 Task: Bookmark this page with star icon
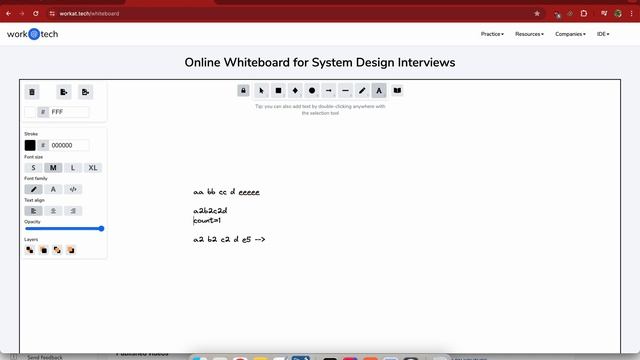pos(537,13)
